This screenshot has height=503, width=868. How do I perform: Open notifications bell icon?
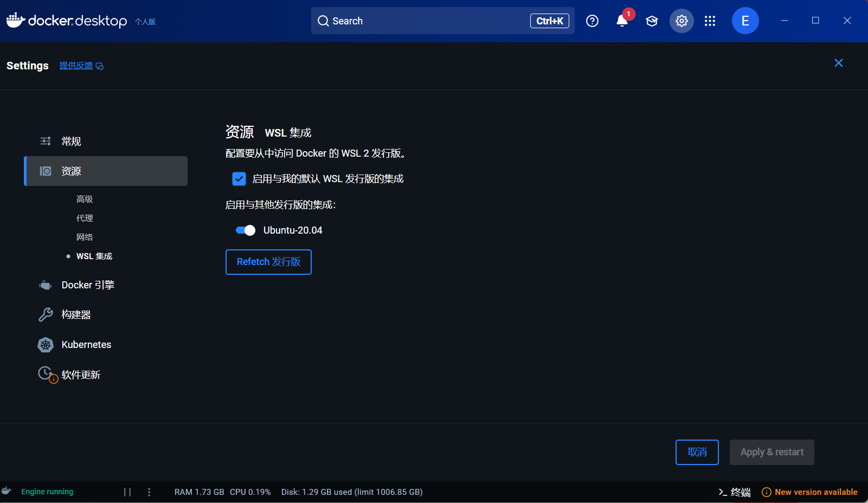point(622,21)
